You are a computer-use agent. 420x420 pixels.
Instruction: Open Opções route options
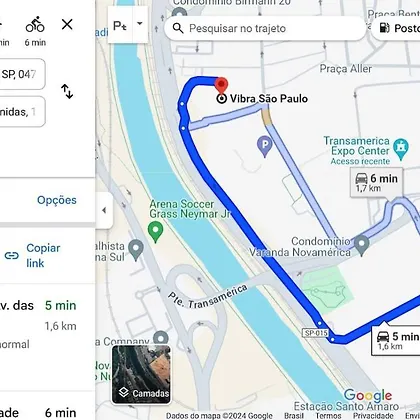click(57, 200)
